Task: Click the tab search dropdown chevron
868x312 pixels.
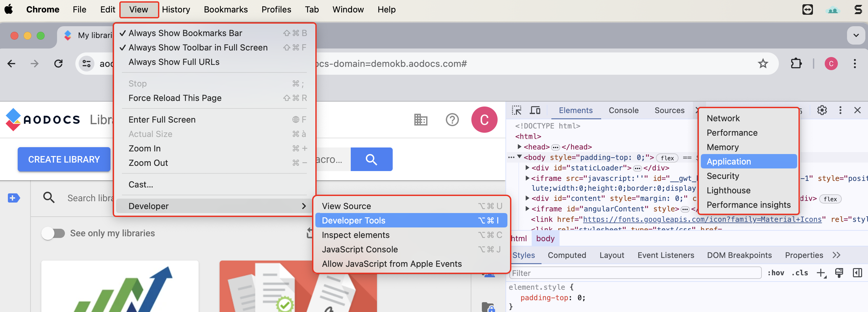Action: [856, 35]
